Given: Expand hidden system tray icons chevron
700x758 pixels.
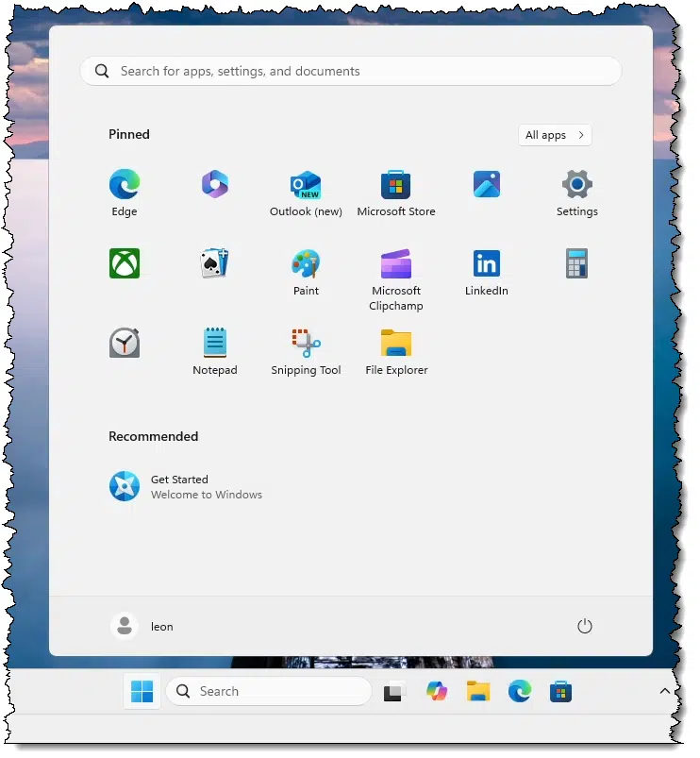Looking at the screenshot, I should click(x=665, y=691).
